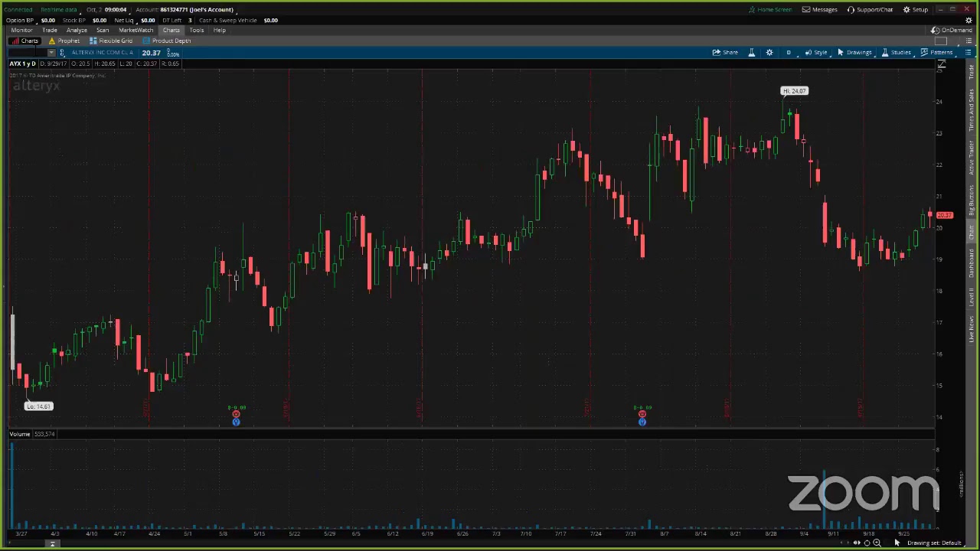The height and width of the screenshot is (551, 980).
Task: Click the May earnings event marker
Action: (236, 414)
